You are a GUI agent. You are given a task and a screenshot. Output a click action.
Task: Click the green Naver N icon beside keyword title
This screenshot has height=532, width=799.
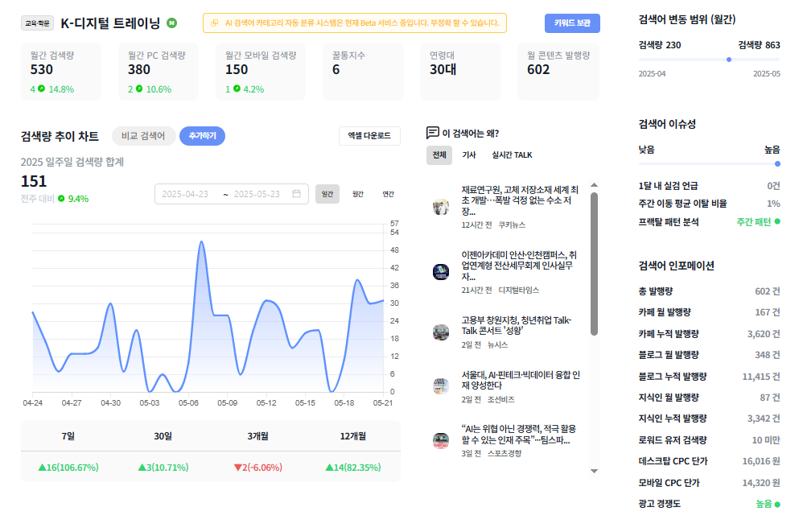pos(172,23)
